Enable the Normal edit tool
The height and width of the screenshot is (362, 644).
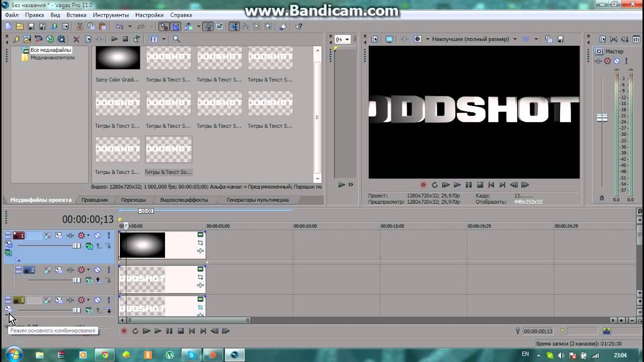click(x=234, y=27)
